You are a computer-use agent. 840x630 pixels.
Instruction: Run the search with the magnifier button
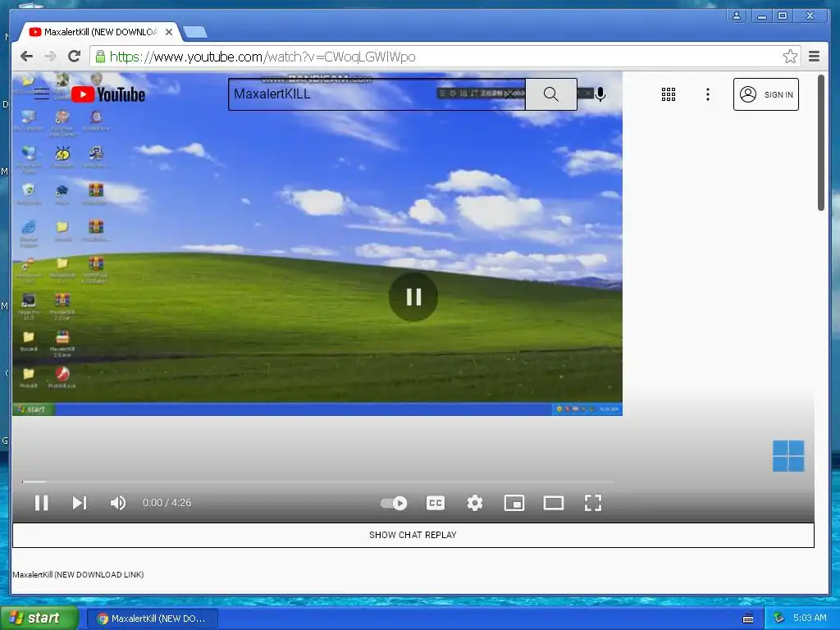[550, 94]
